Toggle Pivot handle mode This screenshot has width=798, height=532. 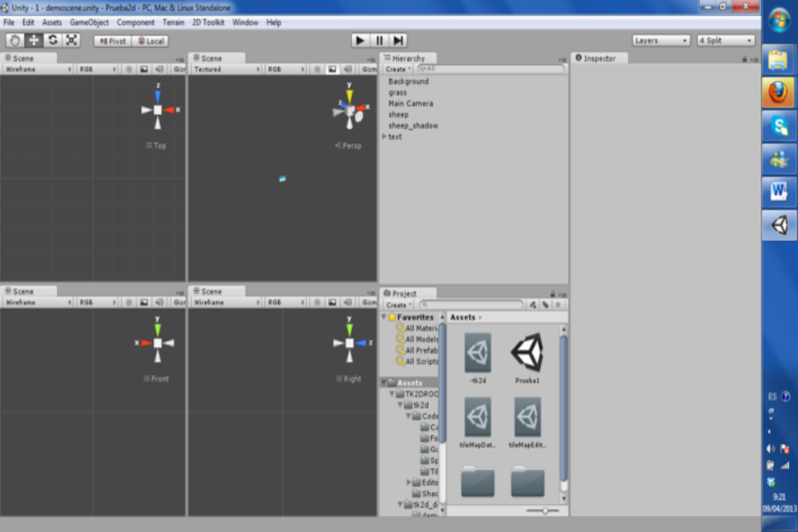[111, 40]
